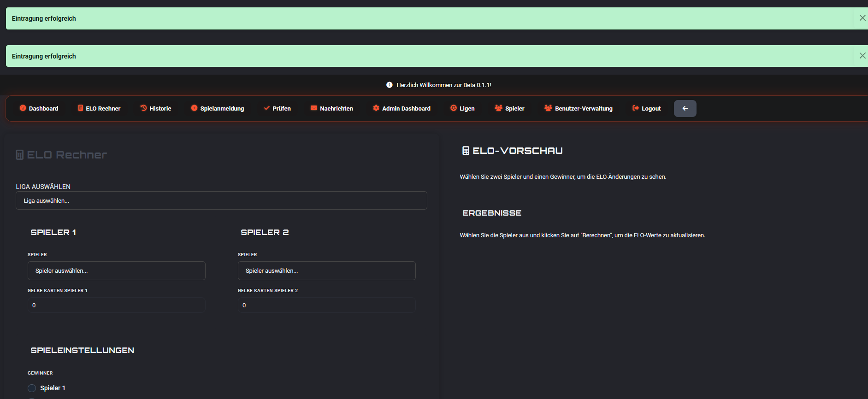Click the ELO Rechner calculator icon

click(x=81, y=108)
